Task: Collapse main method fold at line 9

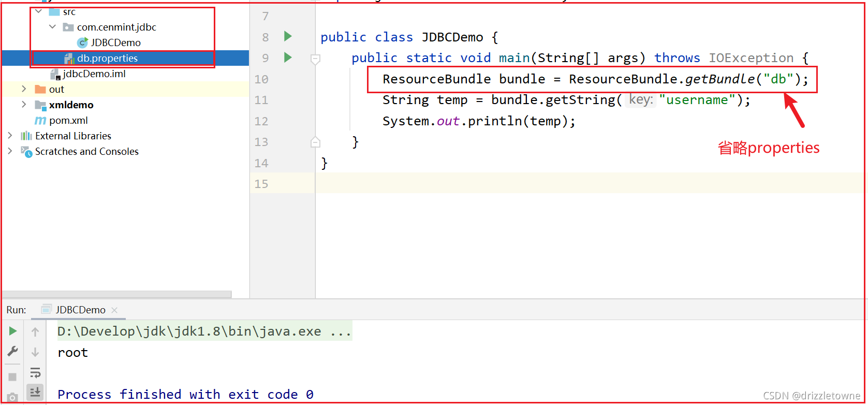Action: [x=315, y=59]
